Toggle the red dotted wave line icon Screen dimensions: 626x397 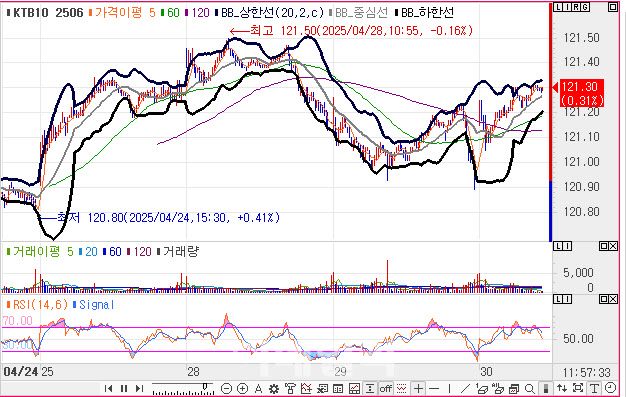402,388
